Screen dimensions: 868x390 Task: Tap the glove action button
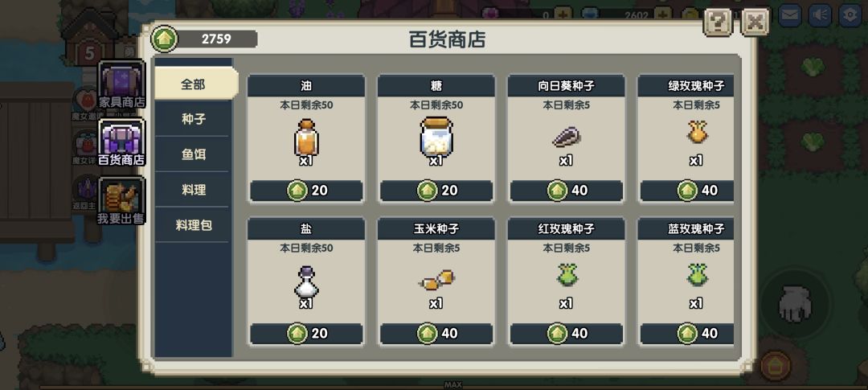click(x=794, y=304)
